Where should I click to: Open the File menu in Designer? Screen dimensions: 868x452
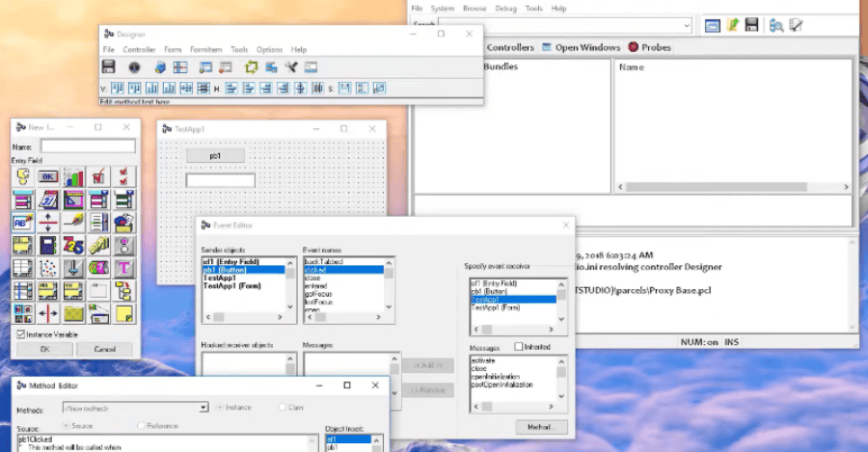click(108, 50)
